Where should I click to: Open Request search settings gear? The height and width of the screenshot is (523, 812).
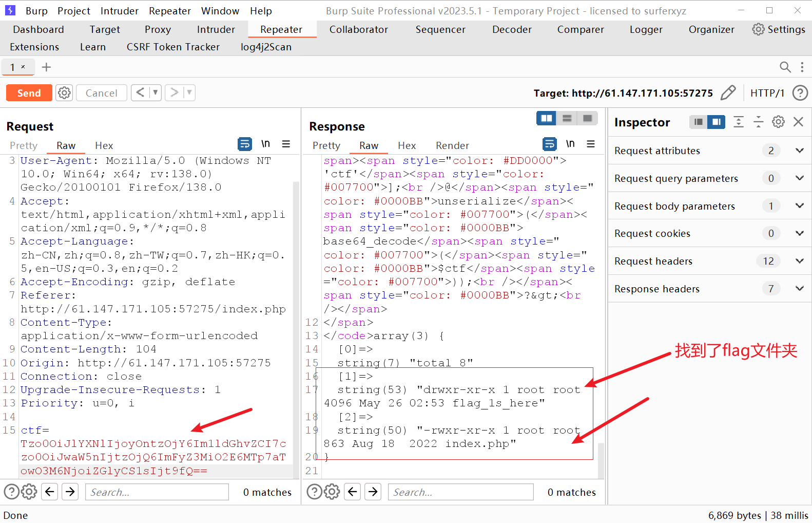(x=29, y=492)
